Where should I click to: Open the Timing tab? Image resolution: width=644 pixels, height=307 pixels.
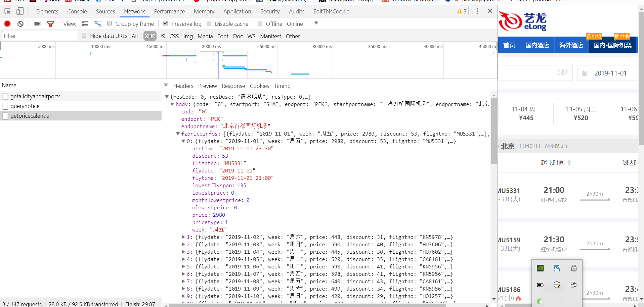(282, 86)
